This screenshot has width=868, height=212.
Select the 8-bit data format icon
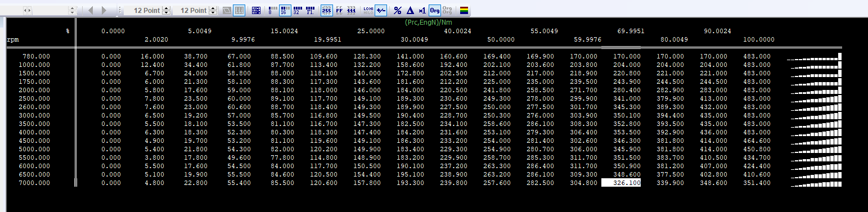coord(272,10)
